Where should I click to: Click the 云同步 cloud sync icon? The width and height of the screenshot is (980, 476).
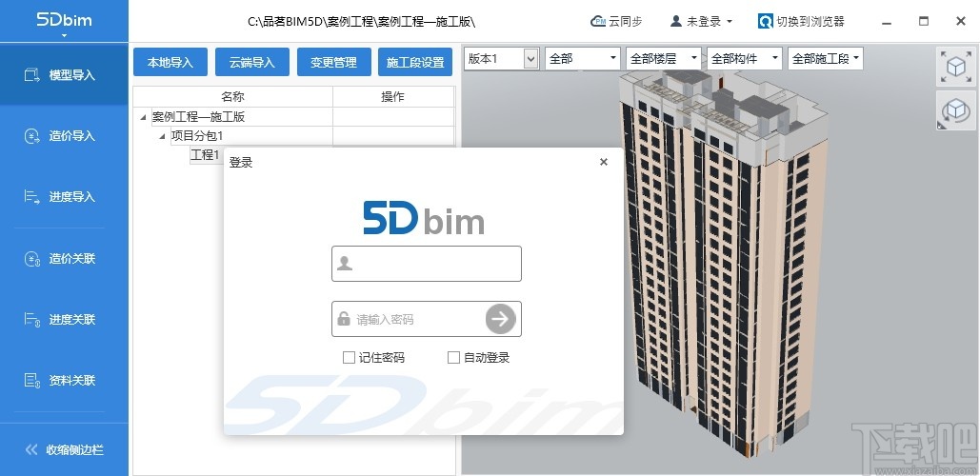coord(598,21)
